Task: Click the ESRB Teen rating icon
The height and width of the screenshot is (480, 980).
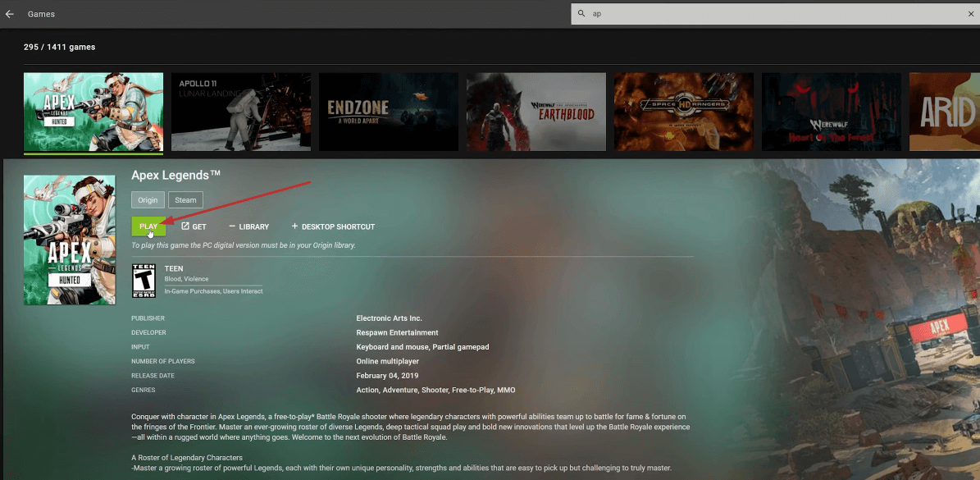Action: [x=144, y=281]
